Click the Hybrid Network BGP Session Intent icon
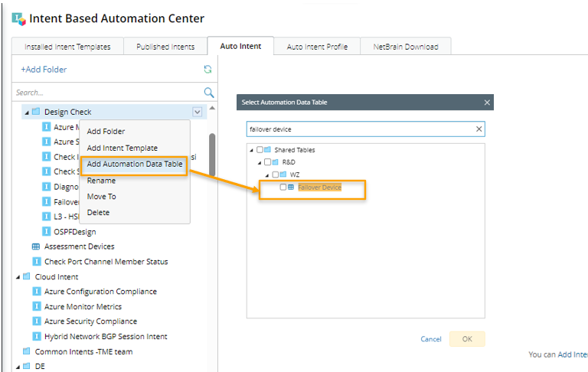 click(x=37, y=336)
